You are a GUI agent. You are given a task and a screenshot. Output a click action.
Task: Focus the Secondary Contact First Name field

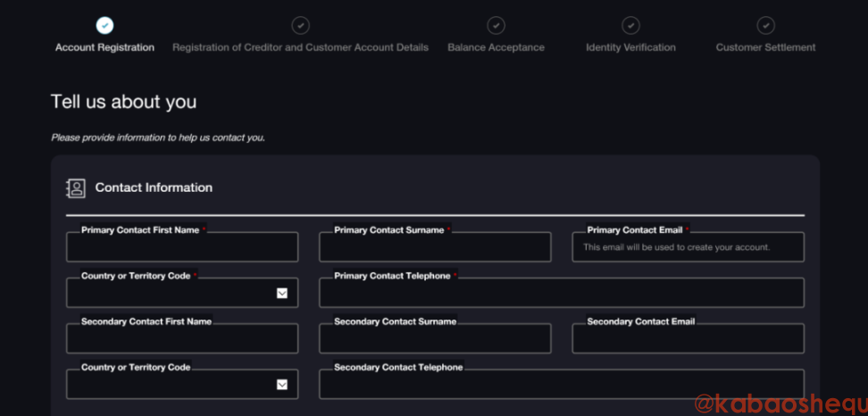[x=182, y=339]
